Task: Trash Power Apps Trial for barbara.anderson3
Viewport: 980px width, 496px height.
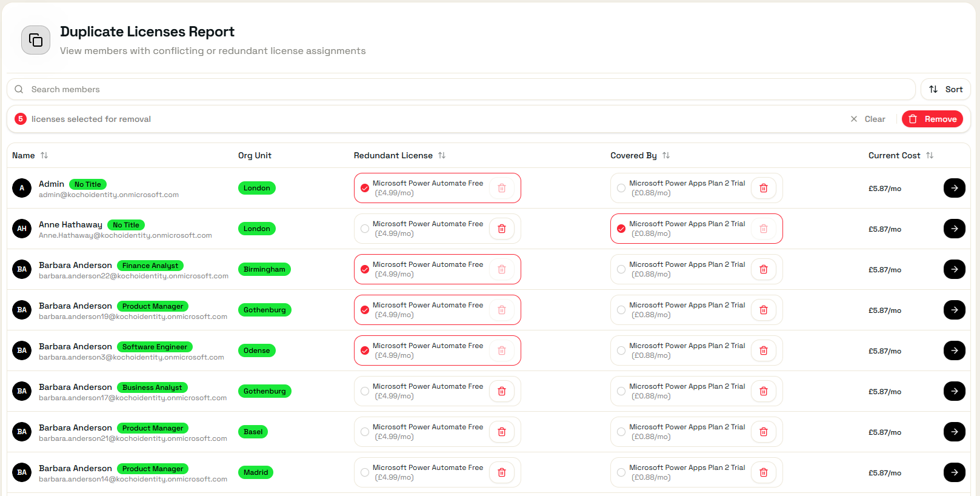Action: click(x=764, y=350)
